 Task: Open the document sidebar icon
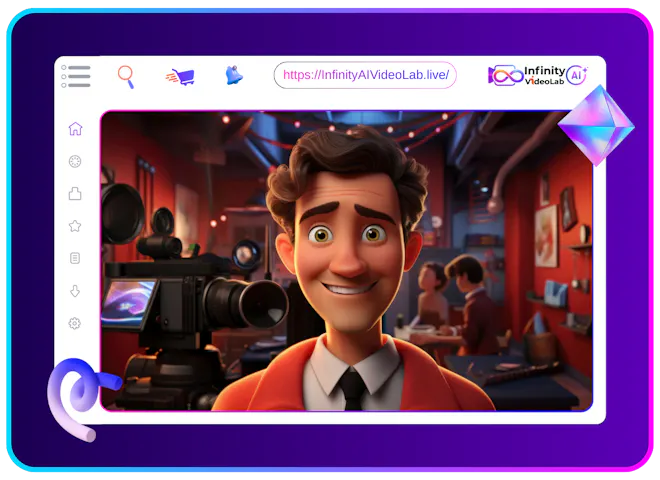point(75,258)
